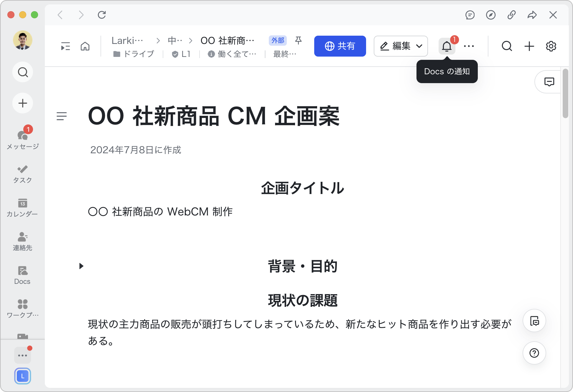
Task: Open the 編集 mode dropdown
Action: tap(401, 46)
